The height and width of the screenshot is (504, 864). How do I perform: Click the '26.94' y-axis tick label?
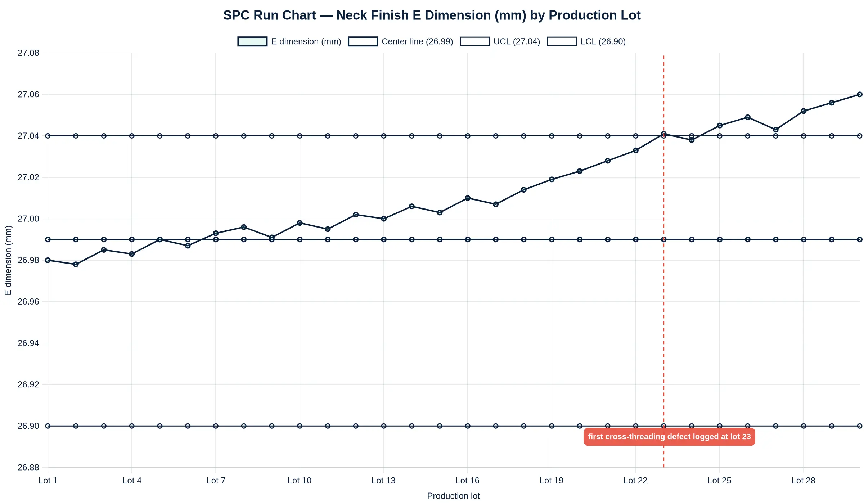point(28,343)
